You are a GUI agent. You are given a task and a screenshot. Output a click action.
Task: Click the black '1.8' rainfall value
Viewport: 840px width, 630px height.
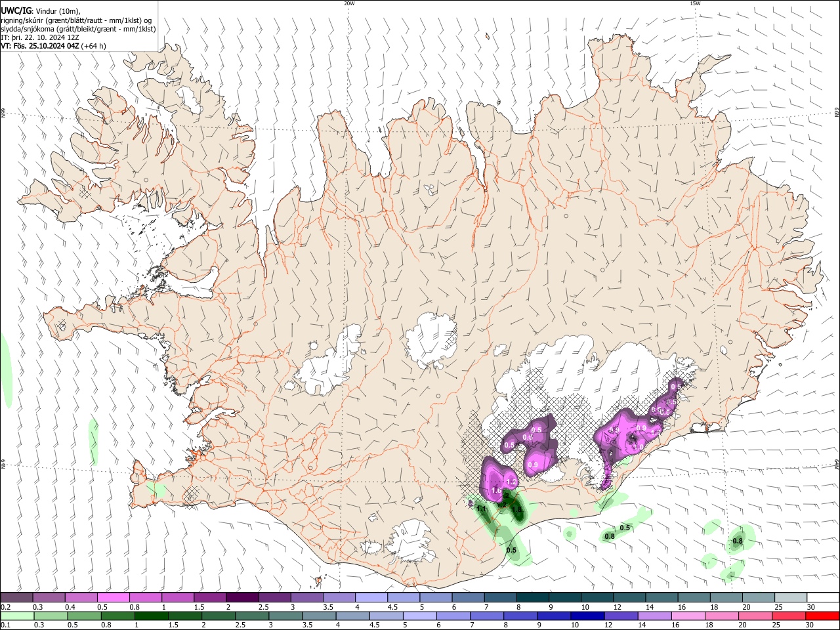(516, 510)
